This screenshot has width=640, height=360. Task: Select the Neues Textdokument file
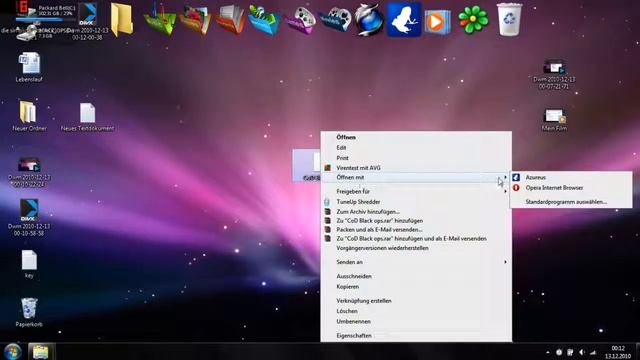pyautogui.click(x=87, y=117)
